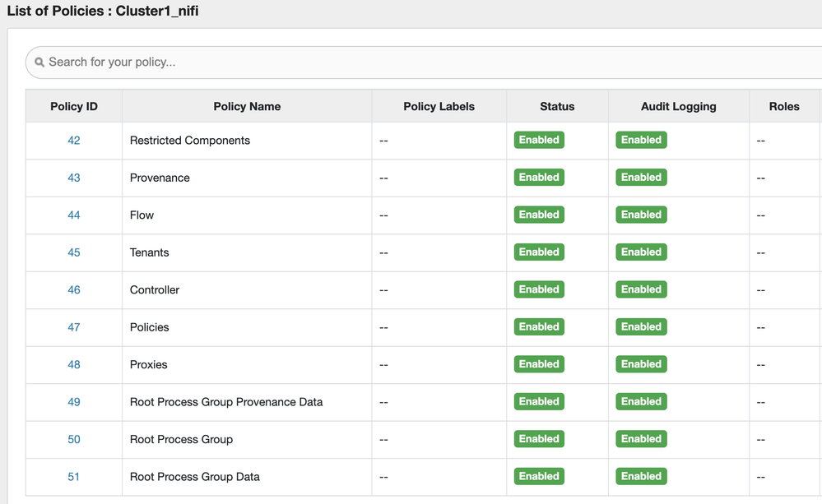
Task: Click Audit Logging Enabled badge for Restricted Components
Action: tap(641, 140)
